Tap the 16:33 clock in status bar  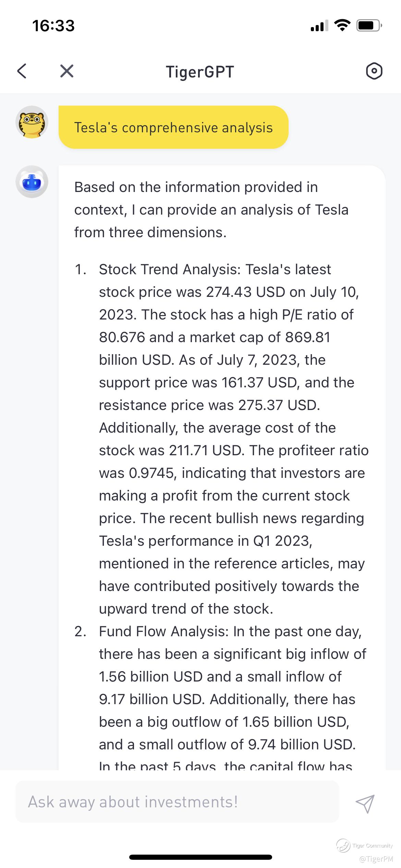[x=53, y=26]
